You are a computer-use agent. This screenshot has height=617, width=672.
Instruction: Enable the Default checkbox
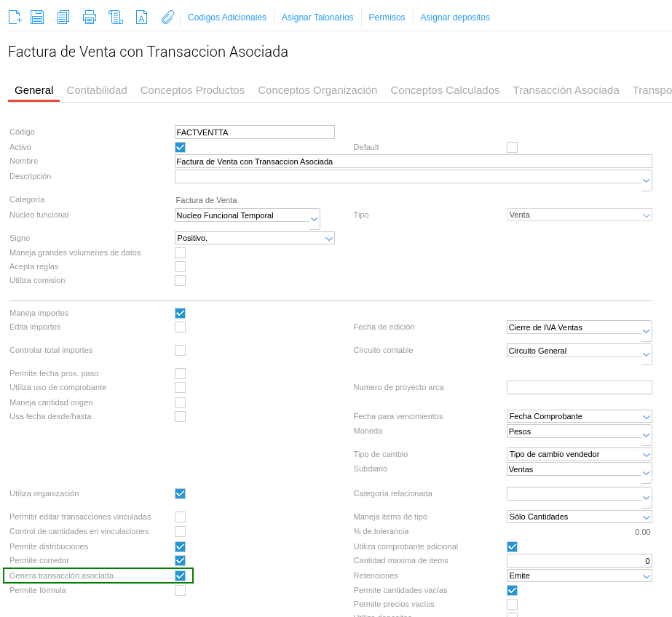point(512,147)
